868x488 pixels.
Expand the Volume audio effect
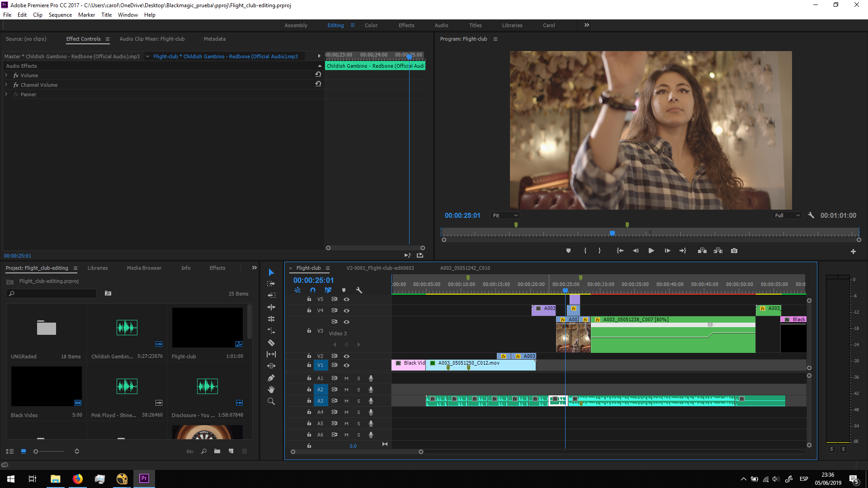click(x=6, y=75)
